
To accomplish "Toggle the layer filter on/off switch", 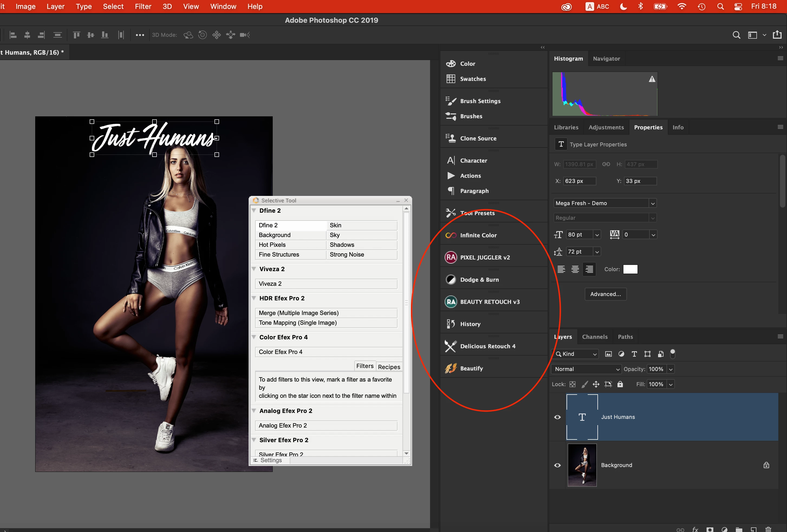I will (672, 353).
